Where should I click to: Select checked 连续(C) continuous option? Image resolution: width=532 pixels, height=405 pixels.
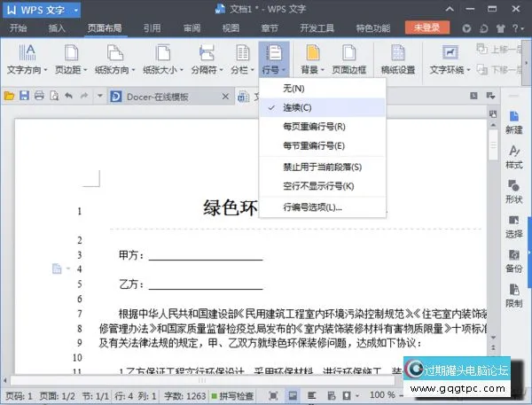(x=323, y=107)
